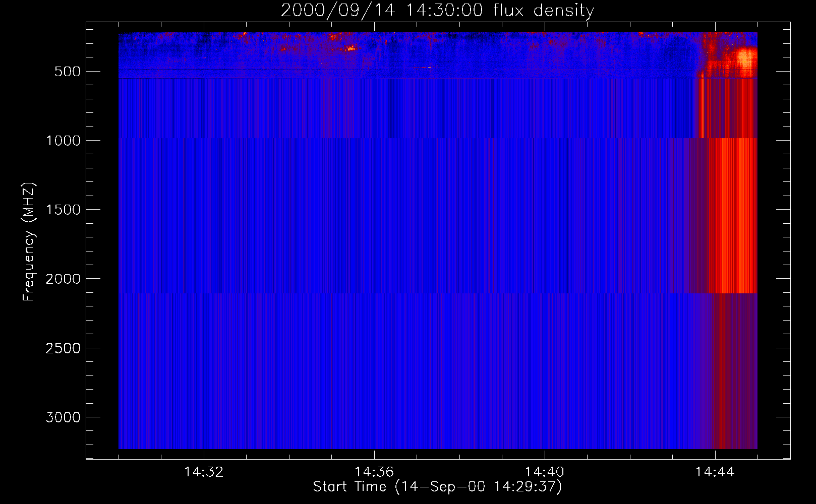Click the 14:44 time tick label
Screen dimensions: 816x504
(x=715, y=472)
